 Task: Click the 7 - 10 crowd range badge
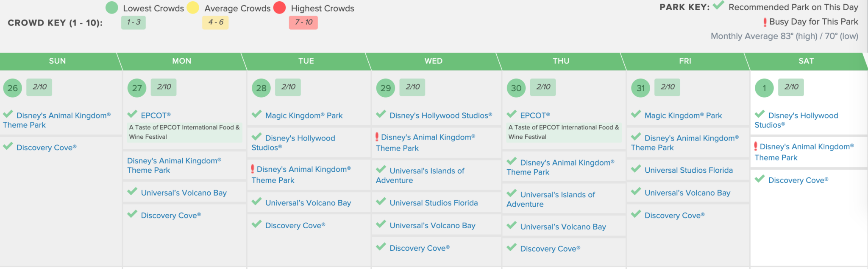point(303,22)
